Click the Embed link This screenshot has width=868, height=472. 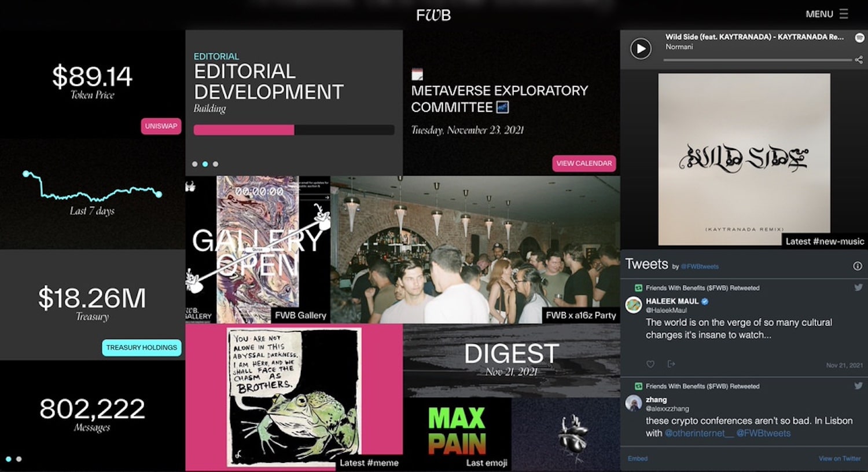point(638,459)
